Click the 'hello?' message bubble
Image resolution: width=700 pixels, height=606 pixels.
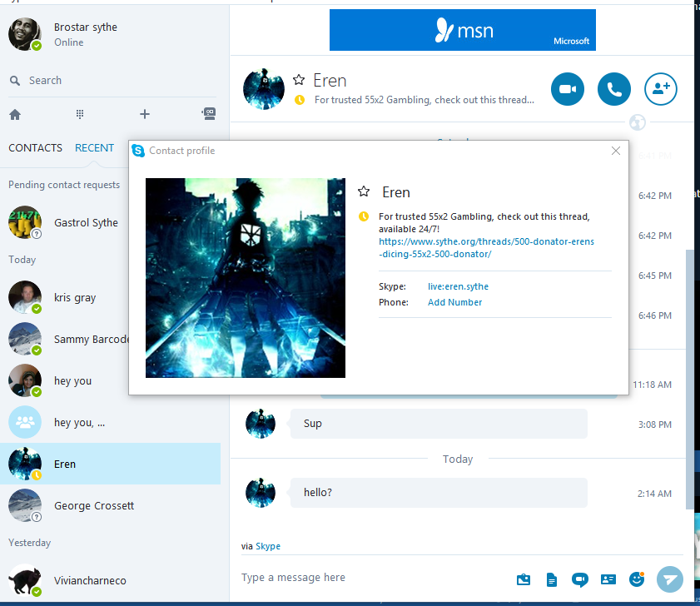point(439,493)
